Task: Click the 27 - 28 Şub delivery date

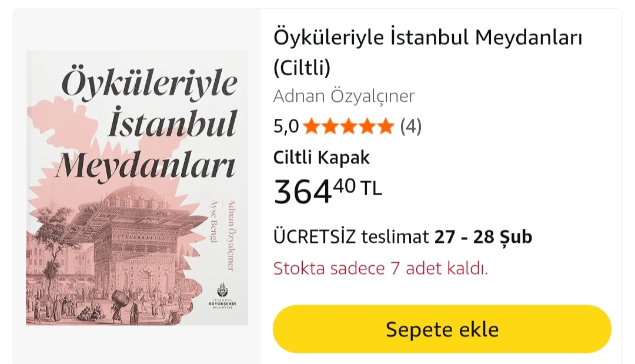Action: tap(483, 237)
